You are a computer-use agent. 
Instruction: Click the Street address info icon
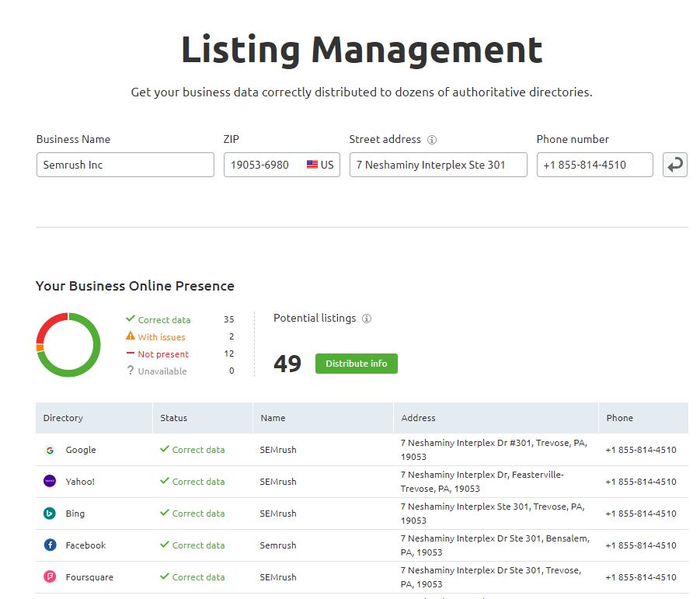(x=432, y=140)
